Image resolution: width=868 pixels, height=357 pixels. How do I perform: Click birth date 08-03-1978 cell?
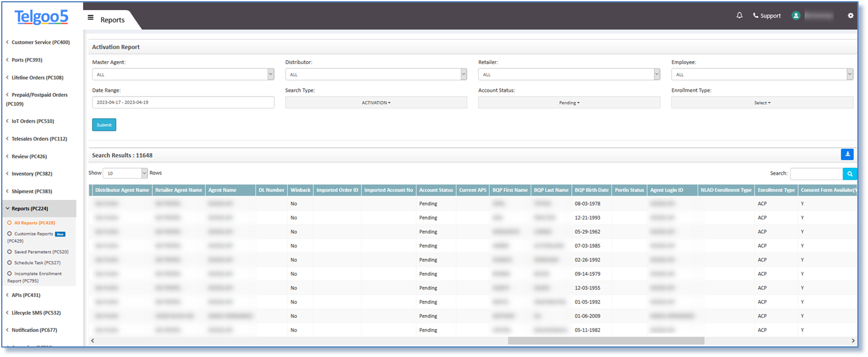pos(587,203)
